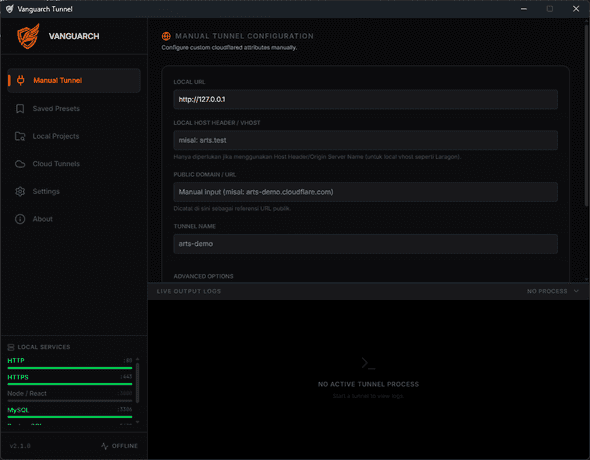Click the HTTPS service progress bar

pyautogui.click(x=70, y=384)
